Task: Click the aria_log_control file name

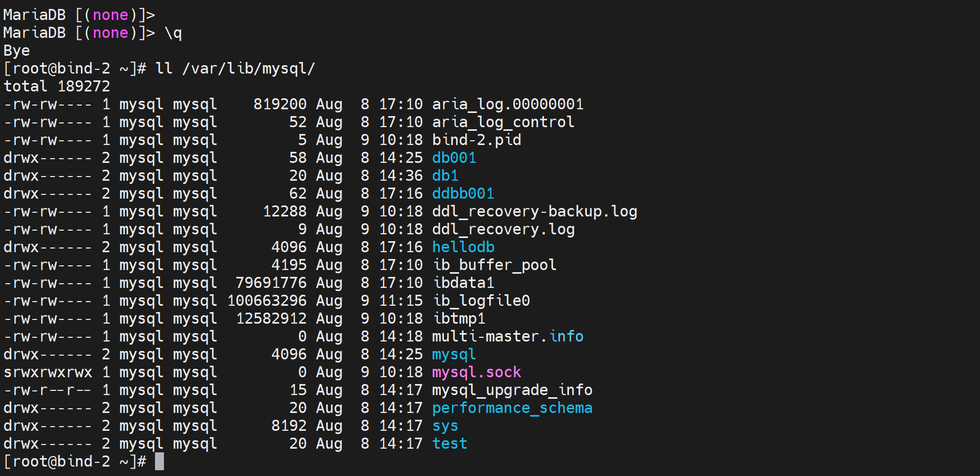Action: (503, 122)
